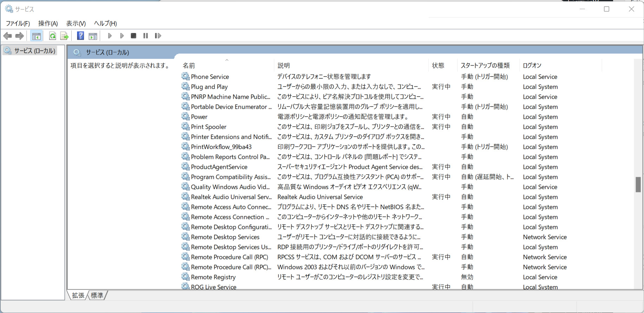Click 'Realtek Audio Universal Service' description text
The image size is (644, 313).
click(x=320, y=197)
